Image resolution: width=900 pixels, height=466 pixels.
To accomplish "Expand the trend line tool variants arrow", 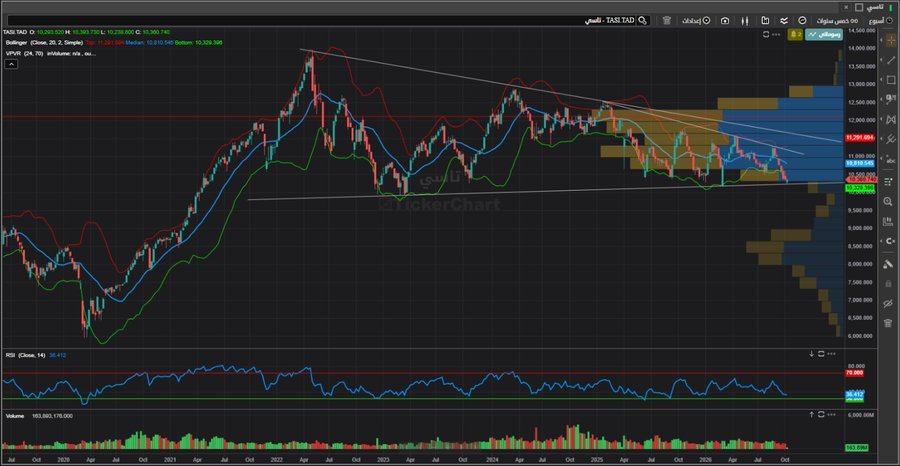I will click(883, 60).
